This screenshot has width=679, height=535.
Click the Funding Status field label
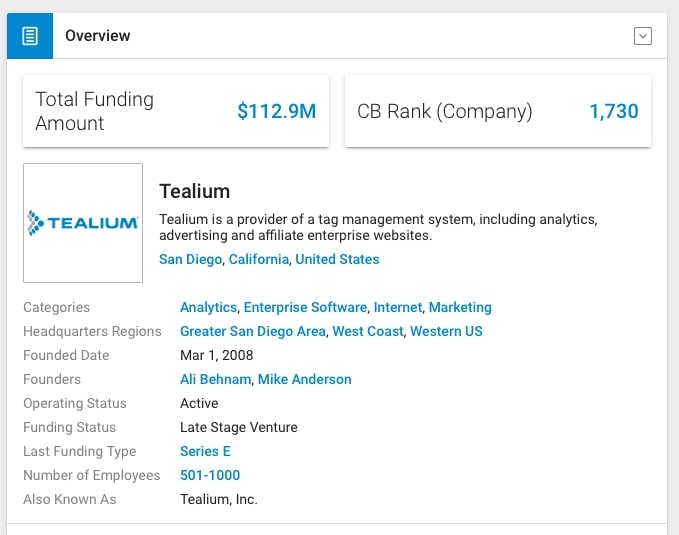[x=70, y=427]
